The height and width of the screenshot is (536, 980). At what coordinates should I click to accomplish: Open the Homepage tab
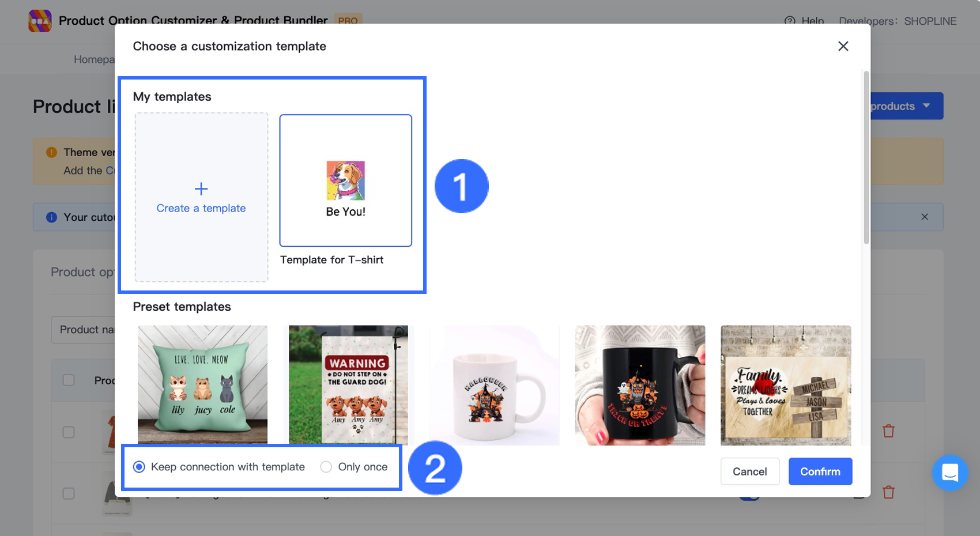coord(94,59)
